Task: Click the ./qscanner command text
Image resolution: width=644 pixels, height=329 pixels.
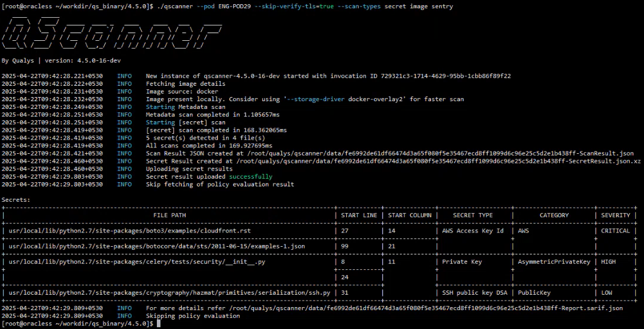Action: click(x=175, y=7)
